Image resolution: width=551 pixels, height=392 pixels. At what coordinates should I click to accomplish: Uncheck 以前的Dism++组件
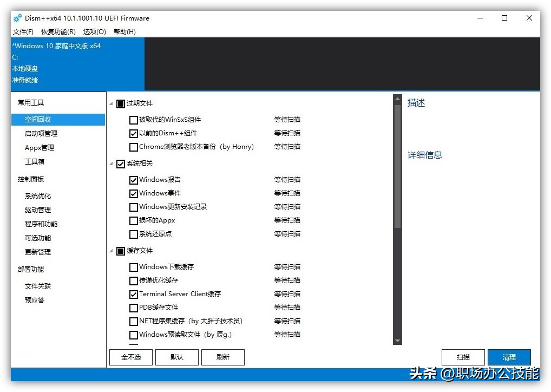133,133
